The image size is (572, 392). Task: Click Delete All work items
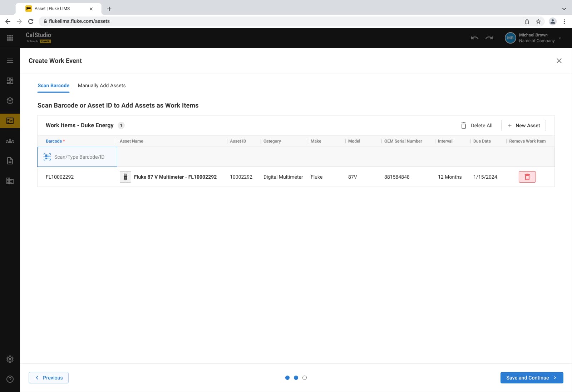click(x=477, y=125)
